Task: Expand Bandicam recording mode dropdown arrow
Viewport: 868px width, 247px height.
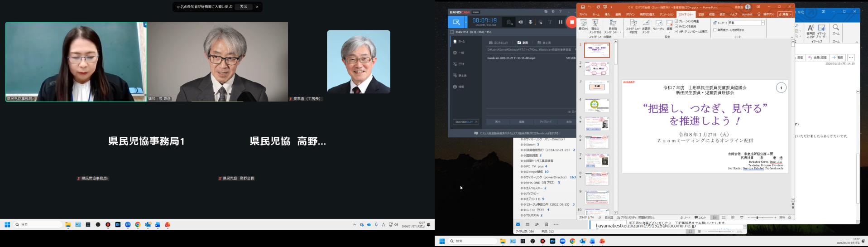Action: coord(466,22)
